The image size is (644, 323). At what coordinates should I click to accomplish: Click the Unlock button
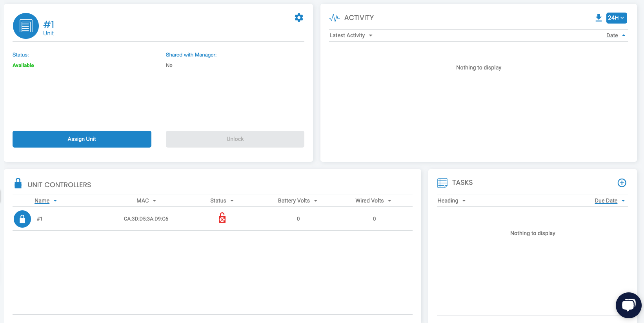(x=235, y=139)
